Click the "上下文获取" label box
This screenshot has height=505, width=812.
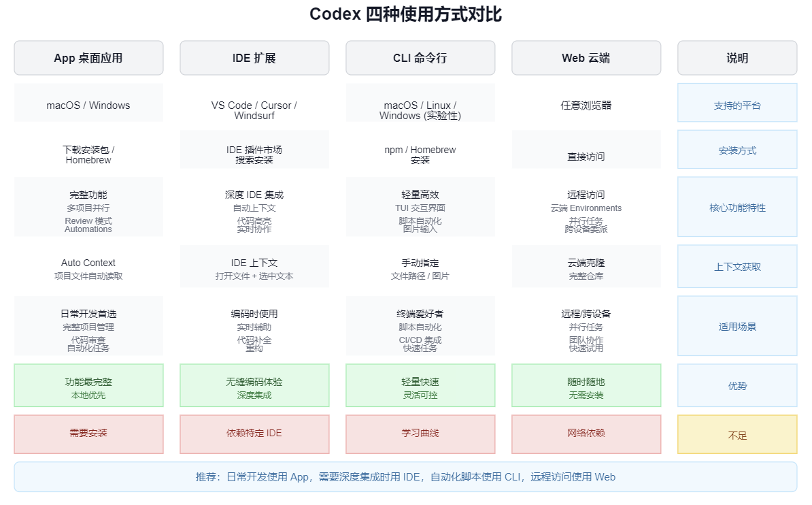[737, 266]
